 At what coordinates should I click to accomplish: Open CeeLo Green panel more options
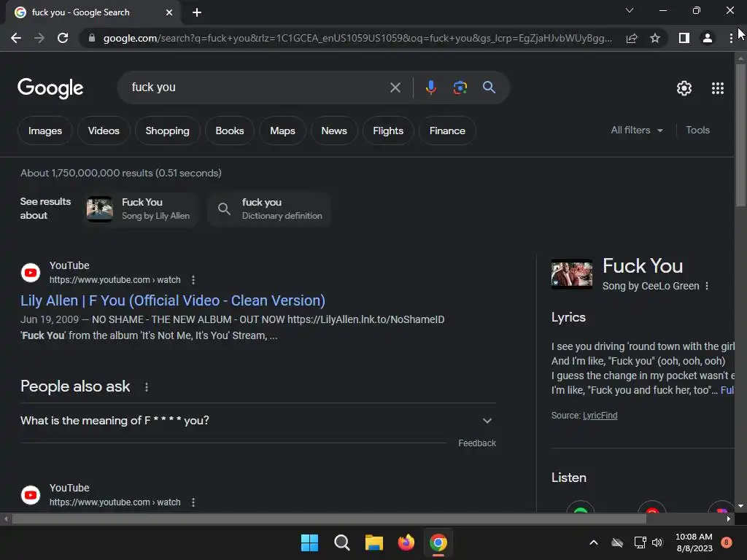[707, 286]
